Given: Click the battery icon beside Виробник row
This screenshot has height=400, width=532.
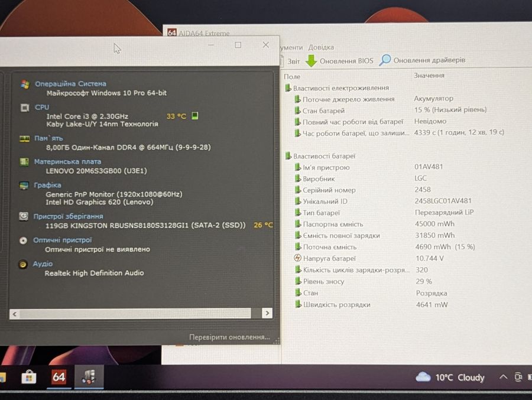Looking at the screenshot, I should point(297,178).
